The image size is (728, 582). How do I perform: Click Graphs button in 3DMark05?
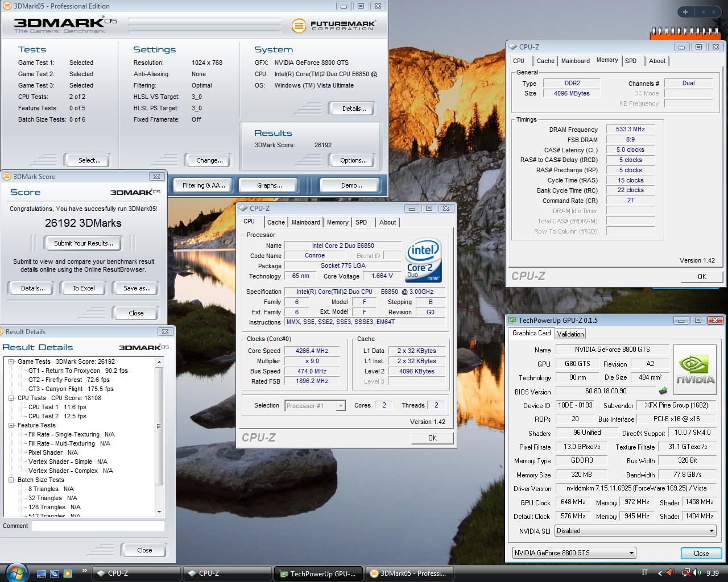tap(270, 185)
